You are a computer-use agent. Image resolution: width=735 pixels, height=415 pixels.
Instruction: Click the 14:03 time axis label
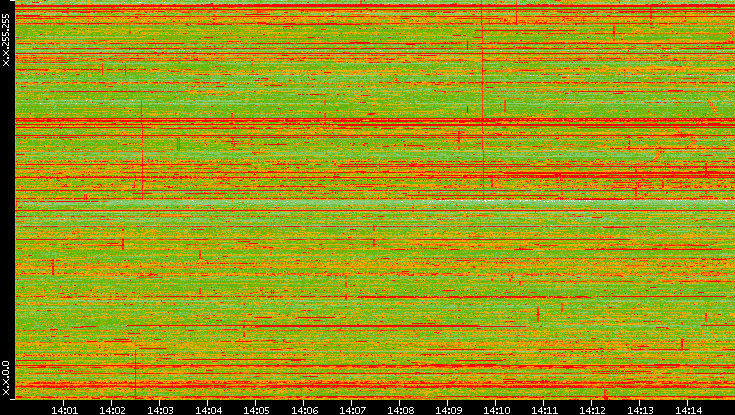click(160, 410)
